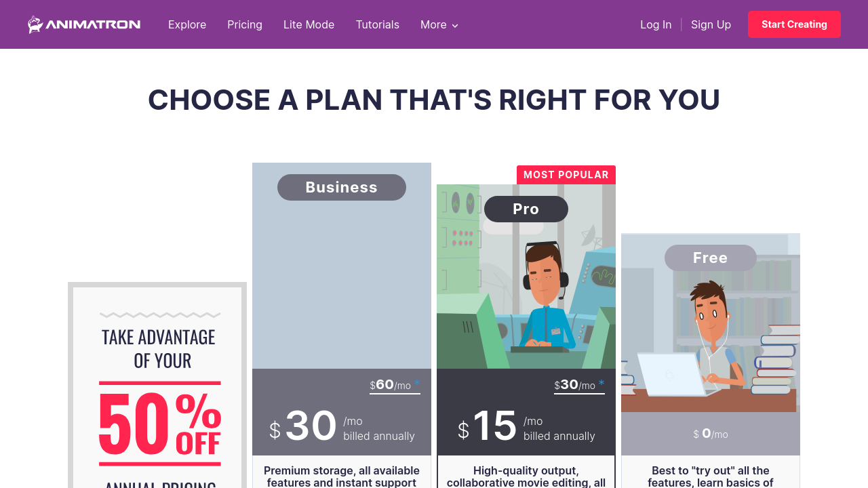The width and height of the screenshot is (868, 488).
Task: Go to the Pricing menu item
Action: 245,24
